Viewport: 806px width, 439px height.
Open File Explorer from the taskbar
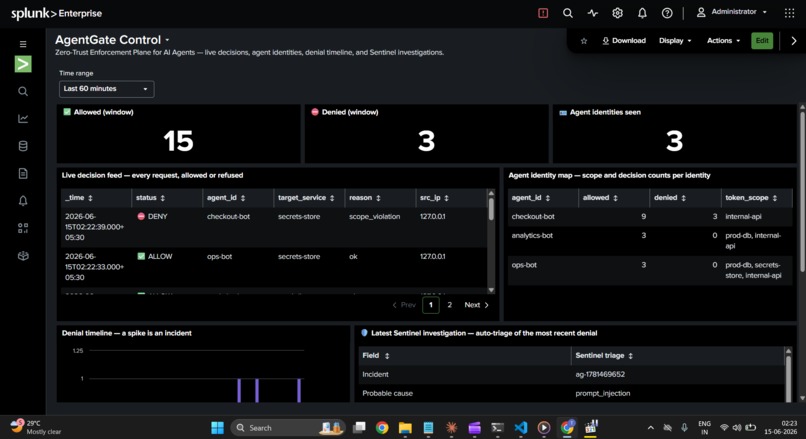[405, 427]
